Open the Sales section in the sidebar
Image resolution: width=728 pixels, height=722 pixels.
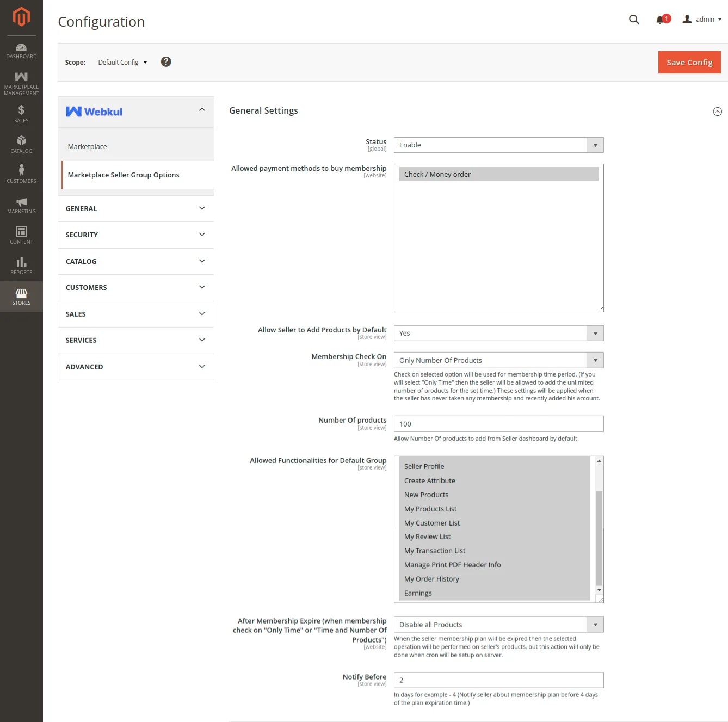point(21,114)
